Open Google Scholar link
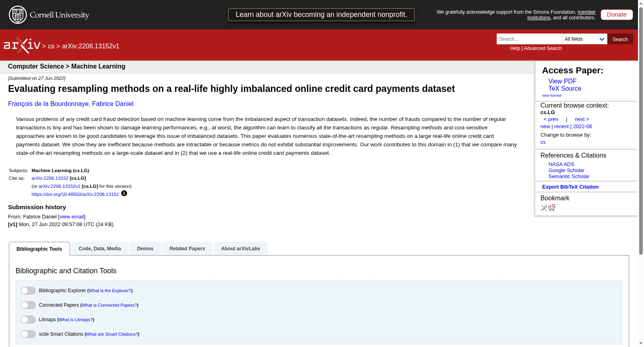Image resolution: width=644 pixels, height=347 pixels. pos(566,170)
